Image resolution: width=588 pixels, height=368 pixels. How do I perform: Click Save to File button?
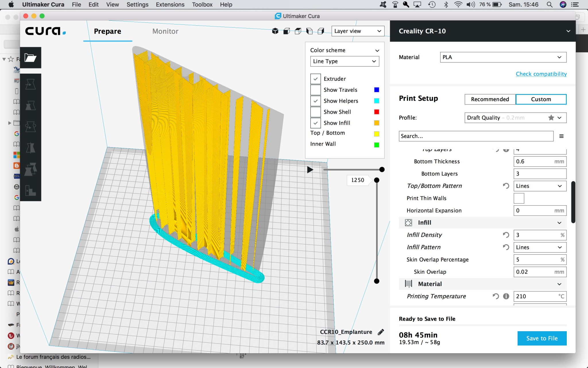(542, 338)
